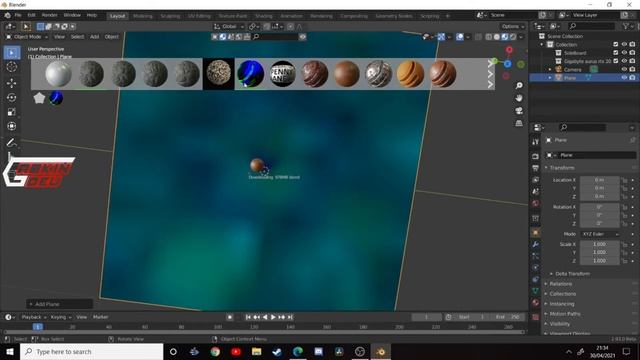Click the red Z axis gizmo dot
The width and height of the screenshot is (640, 360).
pyautogui.click(x=509, y=50)
